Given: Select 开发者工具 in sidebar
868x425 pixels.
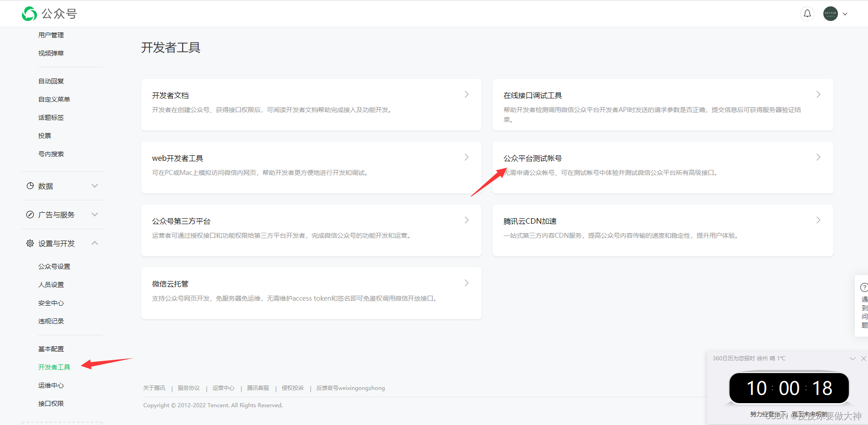Looking at the screenshot, I should (54, 367).
